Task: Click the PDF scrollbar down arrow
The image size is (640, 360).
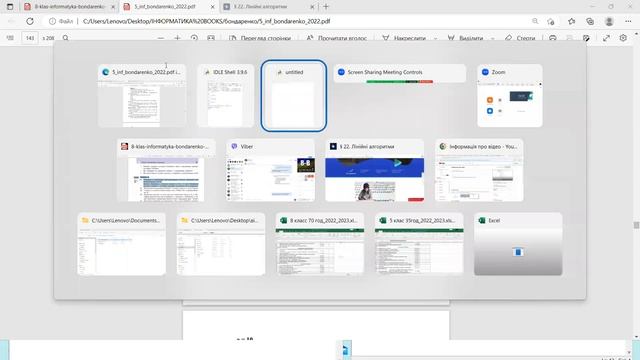Action: coord(636,337)
